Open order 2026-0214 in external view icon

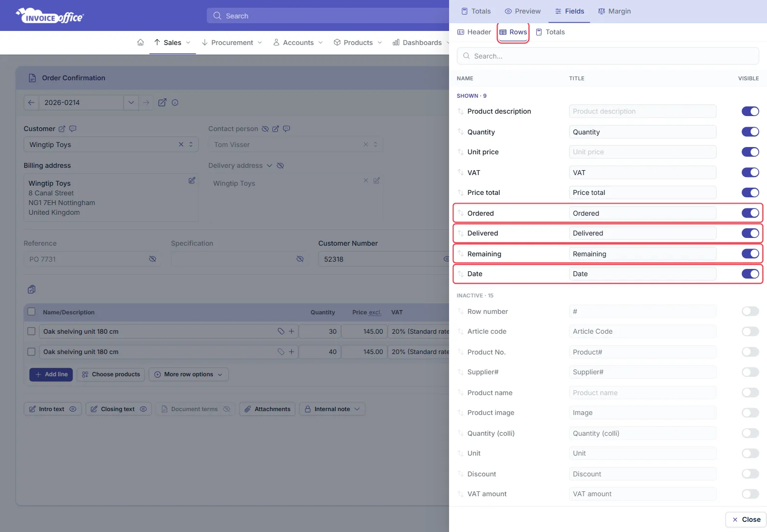click(x=163, y=103)
